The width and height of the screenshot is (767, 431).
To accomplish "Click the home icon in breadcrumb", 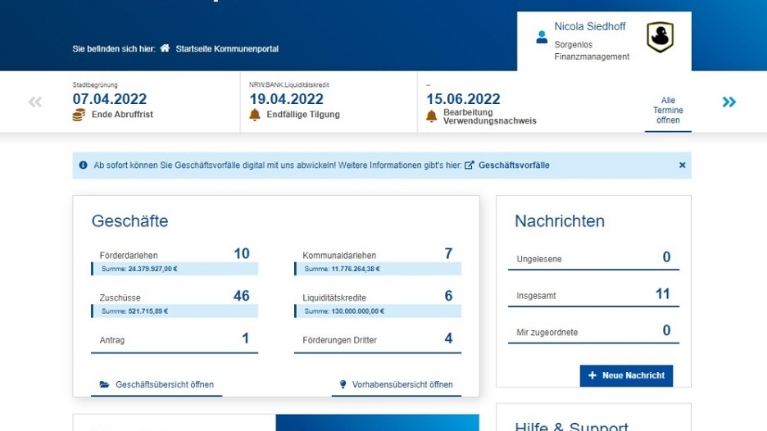I will (x=165, y=48).
